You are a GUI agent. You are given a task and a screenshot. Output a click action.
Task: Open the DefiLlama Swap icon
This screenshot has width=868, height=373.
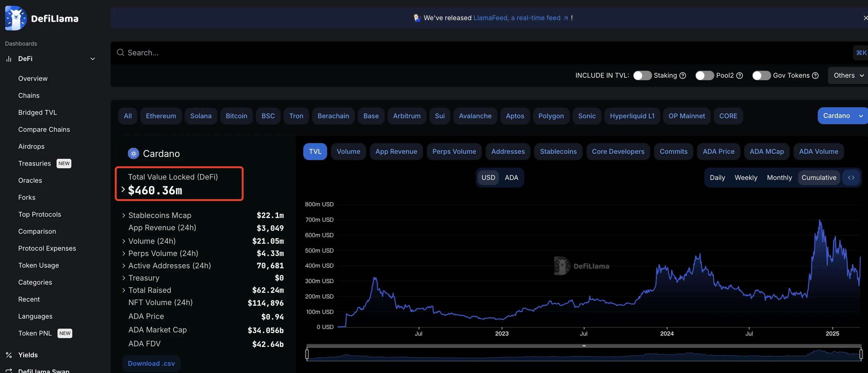[x=8, y=370]
